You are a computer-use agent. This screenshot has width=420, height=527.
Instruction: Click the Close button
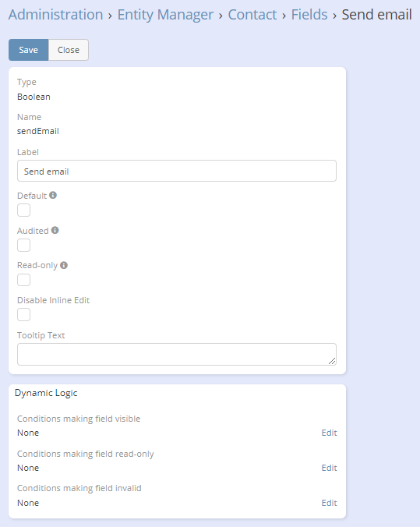click(x=69, y=50)
